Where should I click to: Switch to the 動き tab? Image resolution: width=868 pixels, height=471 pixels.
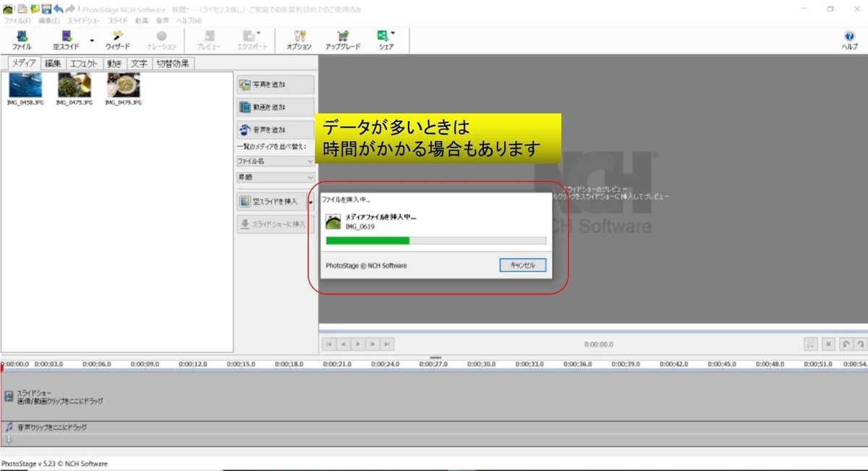click(x=115, y=64)
